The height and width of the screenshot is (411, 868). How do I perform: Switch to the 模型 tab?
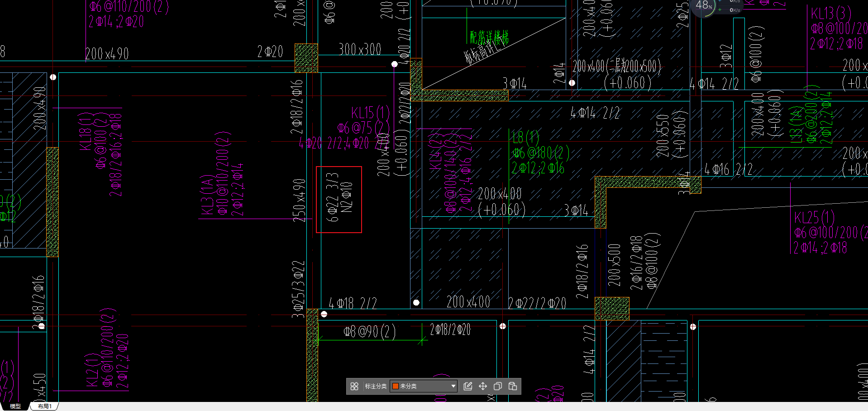point(15,406)
